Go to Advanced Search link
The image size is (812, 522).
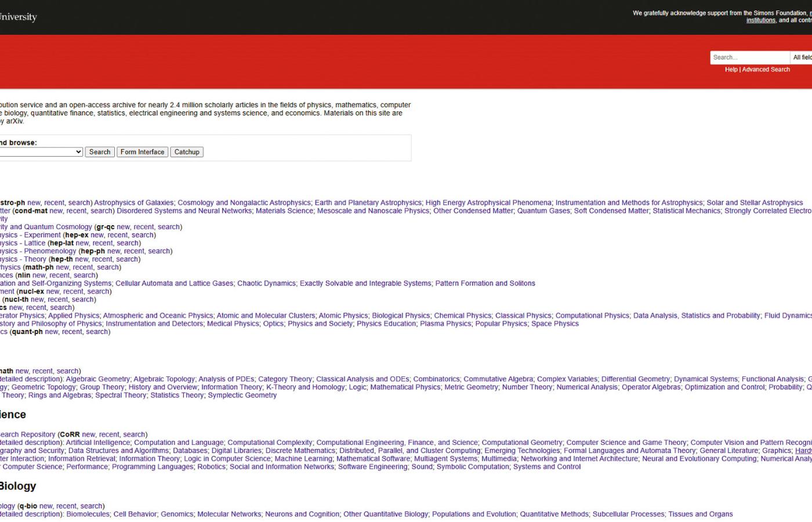pos(766,70)
